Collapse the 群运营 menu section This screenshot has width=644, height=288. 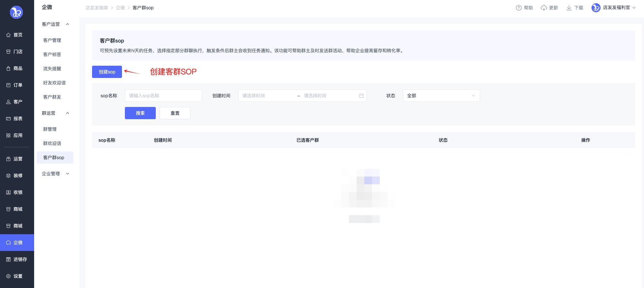coord(68,113)
